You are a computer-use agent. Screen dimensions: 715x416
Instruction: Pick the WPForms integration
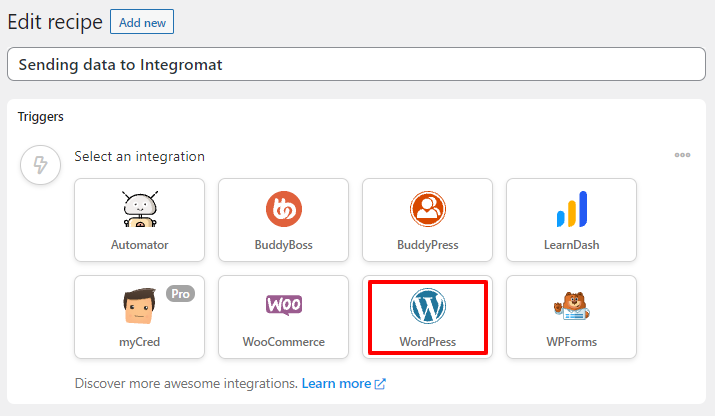coord(571,317)
